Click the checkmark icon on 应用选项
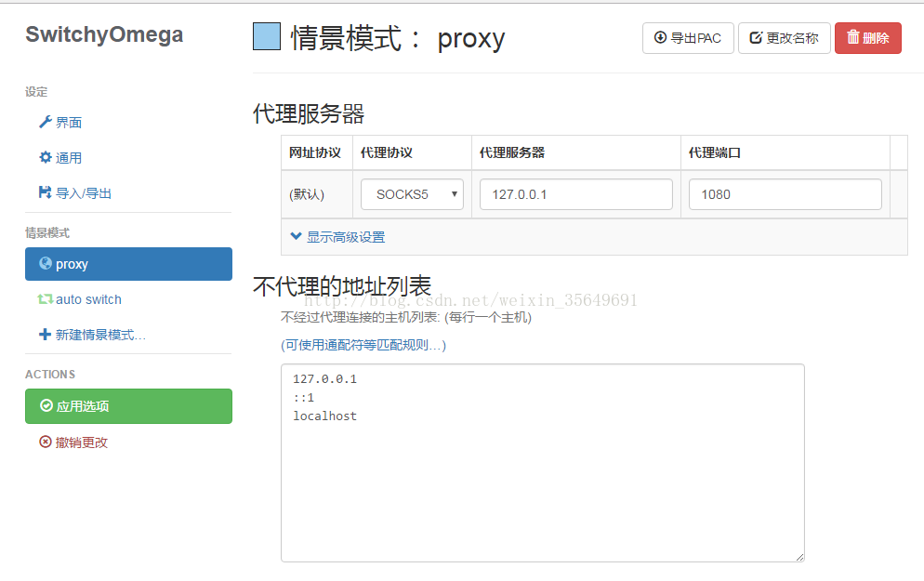This screenshot has width=924, height=581. [46, 405]
